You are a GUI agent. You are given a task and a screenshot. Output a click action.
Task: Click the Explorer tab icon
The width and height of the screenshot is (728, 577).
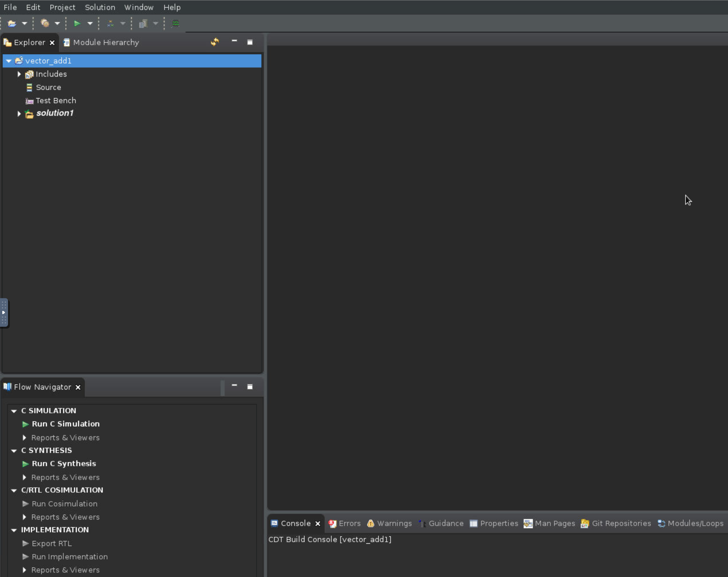[7, 42]
